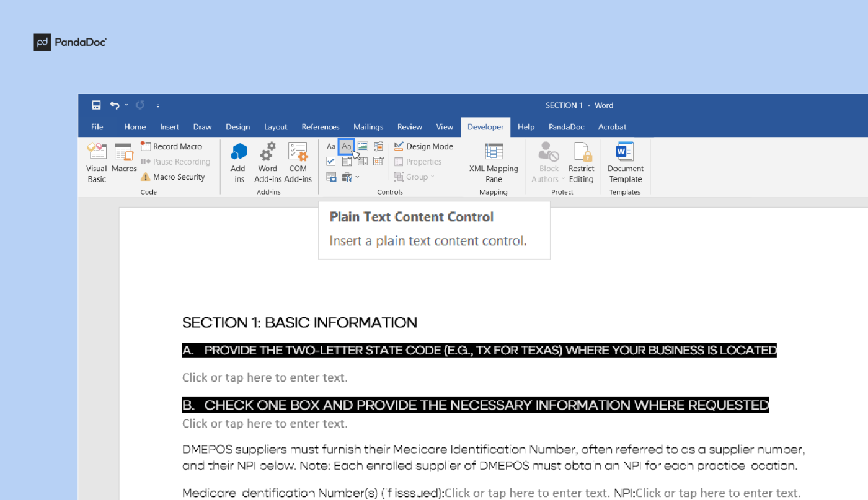Open the Undo history dropdown arrow

[126, 105]
